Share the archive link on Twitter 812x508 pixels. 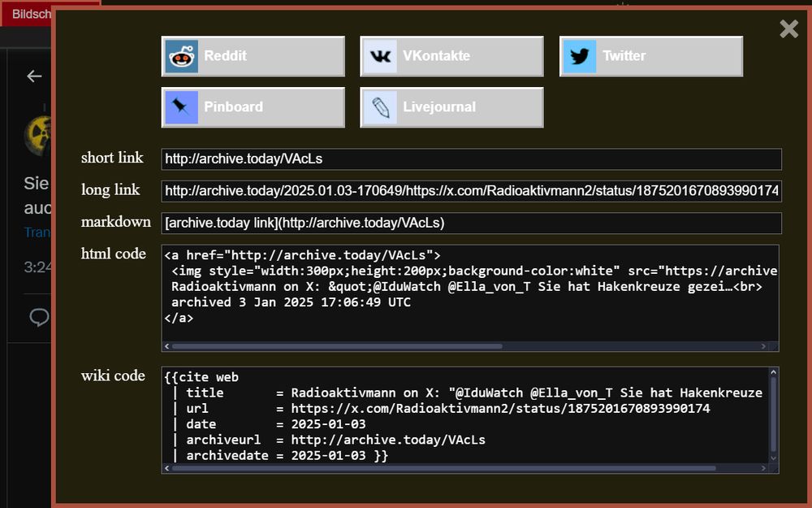(x=651, y=56)
